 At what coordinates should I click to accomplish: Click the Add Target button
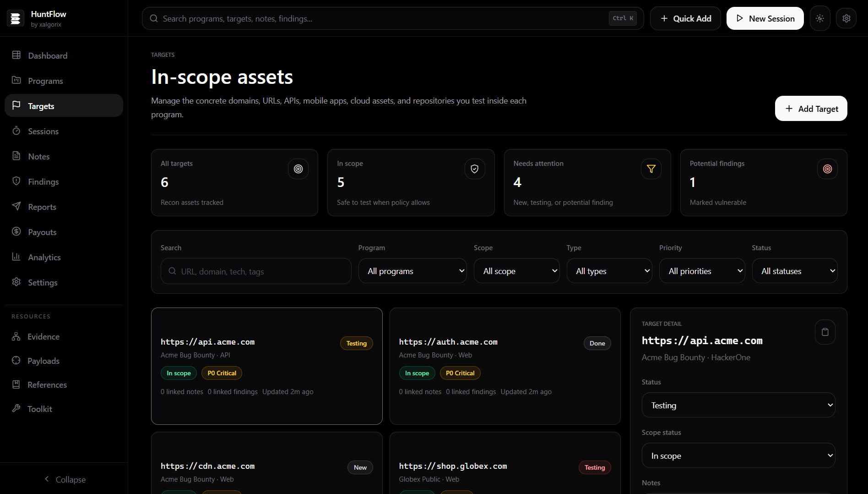pyautogui.click(x=811, y=109)
